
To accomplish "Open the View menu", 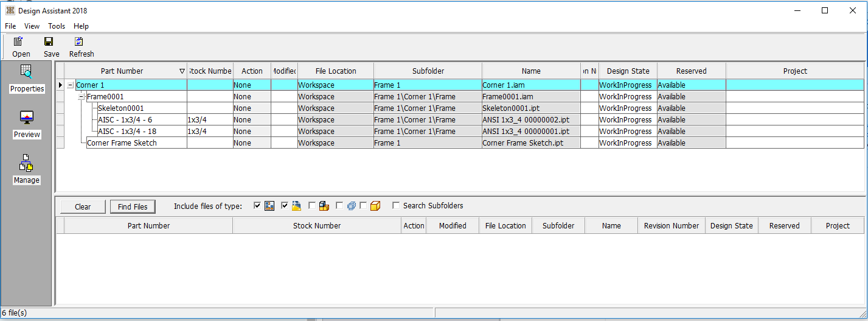I will point(32,26).
